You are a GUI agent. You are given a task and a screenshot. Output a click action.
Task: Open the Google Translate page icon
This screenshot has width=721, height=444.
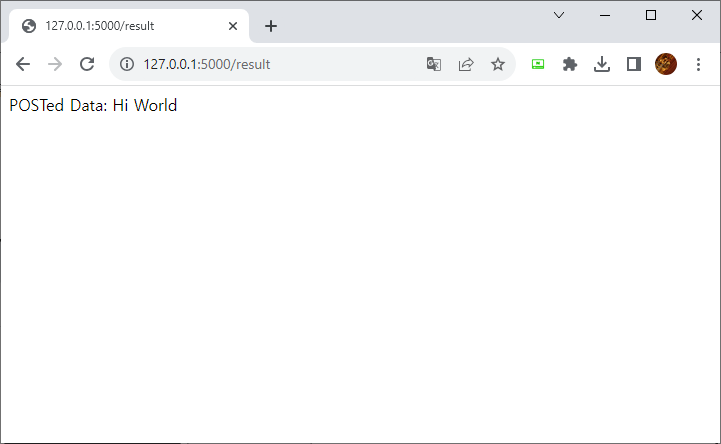(x=434, y=64)
